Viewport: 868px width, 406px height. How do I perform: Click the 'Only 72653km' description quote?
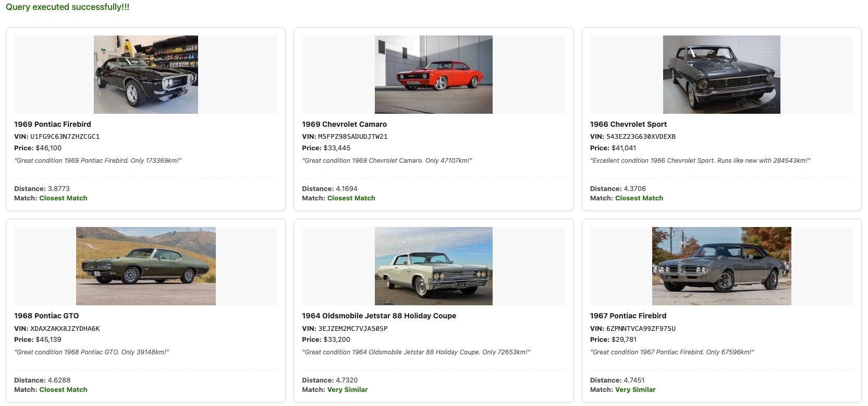(416, 352)
